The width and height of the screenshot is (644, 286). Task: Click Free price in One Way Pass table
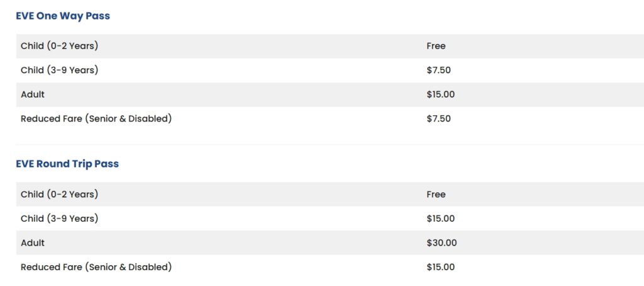point(436,46)
